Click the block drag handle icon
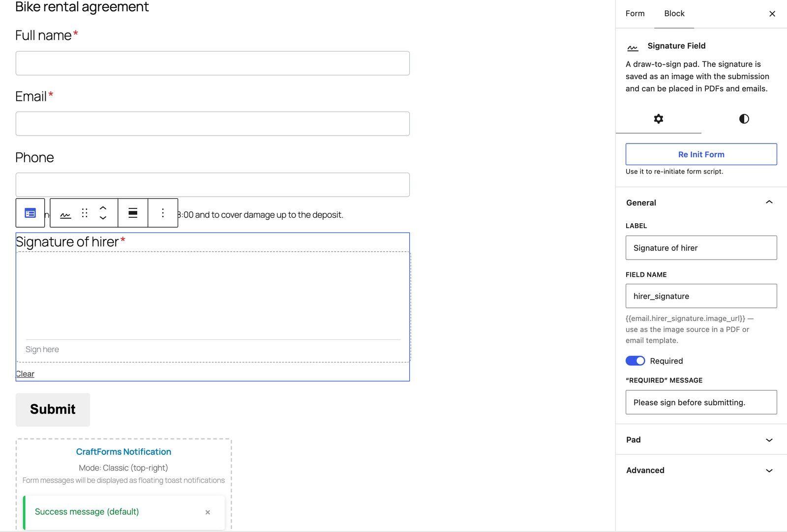 85,213
